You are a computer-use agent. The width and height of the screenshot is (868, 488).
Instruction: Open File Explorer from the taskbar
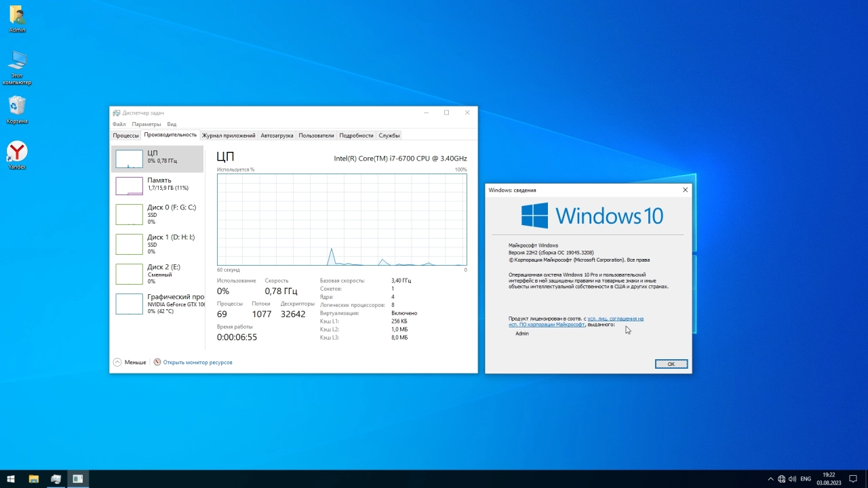[x=33, y=479]
